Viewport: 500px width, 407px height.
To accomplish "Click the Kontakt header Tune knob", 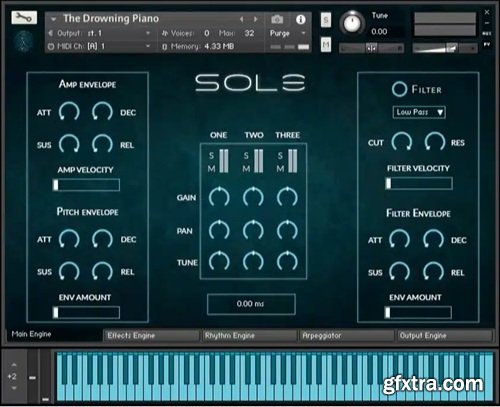I will [352, 23].
